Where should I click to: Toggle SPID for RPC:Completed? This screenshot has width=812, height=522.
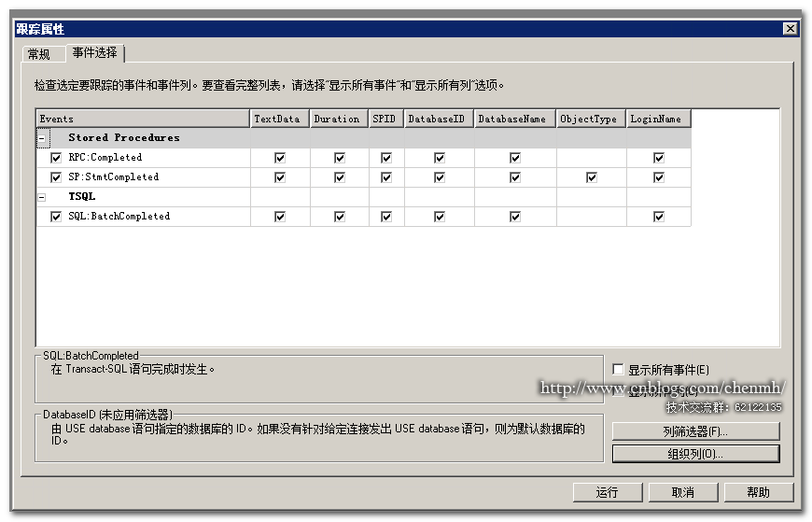click(385, 158)
